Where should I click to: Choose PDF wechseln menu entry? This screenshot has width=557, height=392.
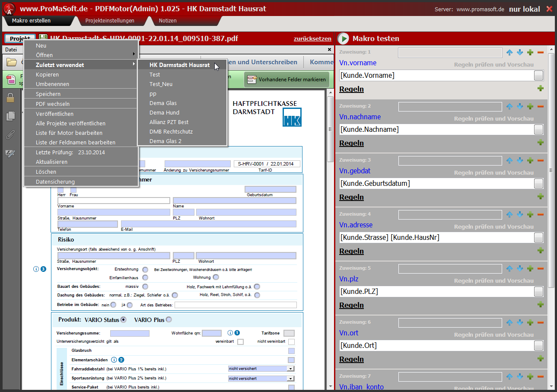click(81, 104)
